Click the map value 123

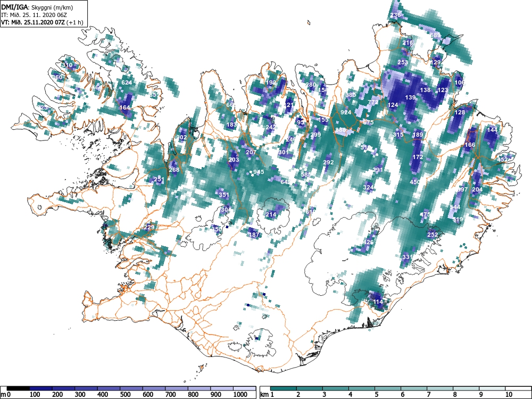pos(443,90)
